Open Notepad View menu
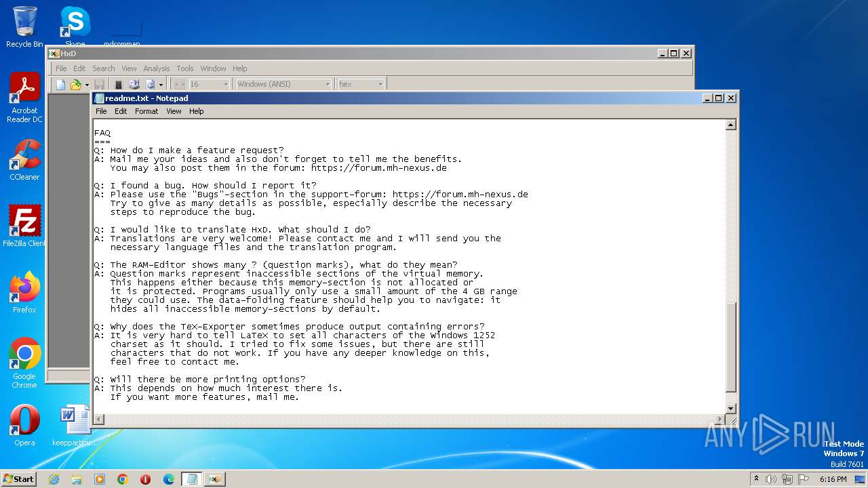The height and width of the screenshot is (488, 868). pyautogui.click(x=174, y=111)
